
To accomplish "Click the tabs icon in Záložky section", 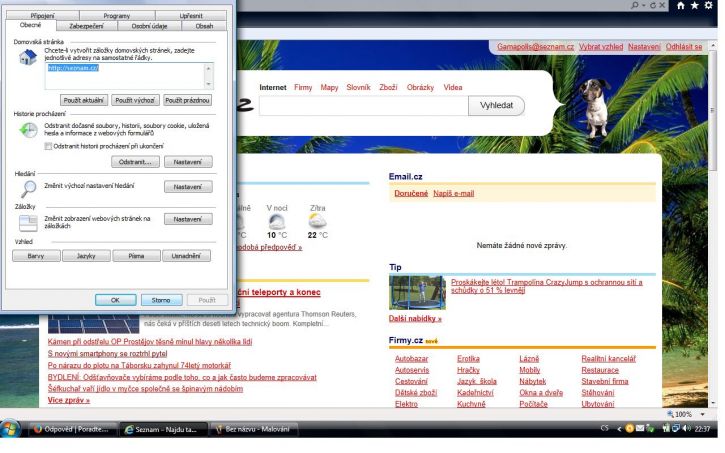I will coord(28,223).
